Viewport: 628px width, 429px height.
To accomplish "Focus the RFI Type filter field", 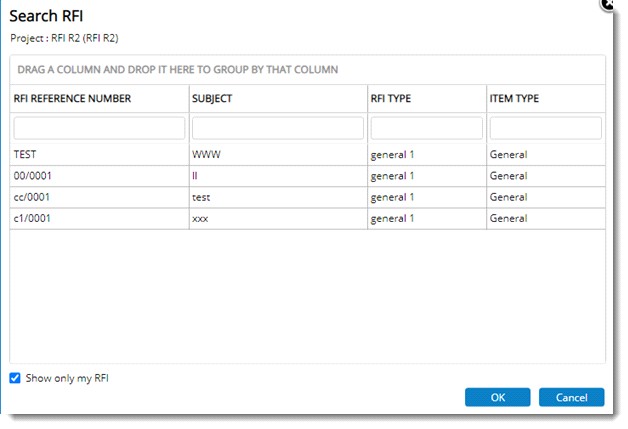I will (x=426, y=128).
